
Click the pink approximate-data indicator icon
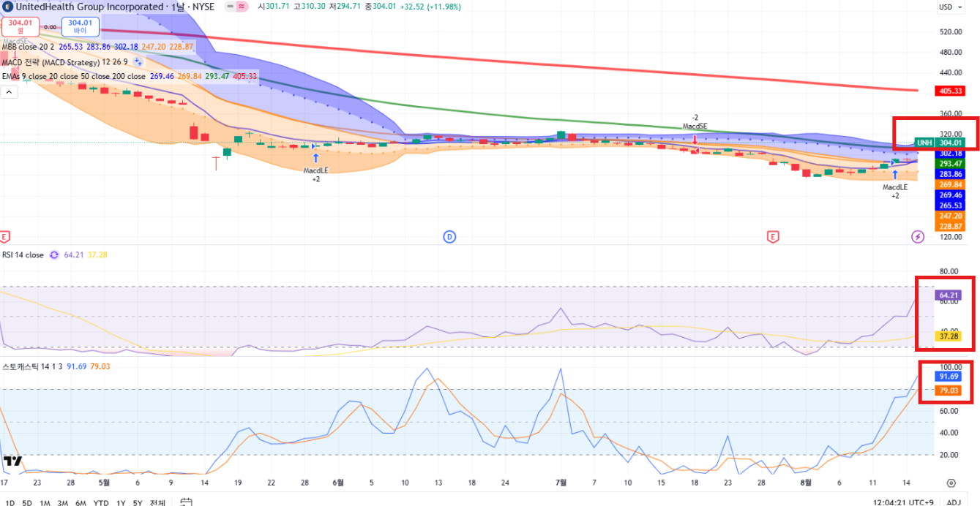click(x=242, y=7)
